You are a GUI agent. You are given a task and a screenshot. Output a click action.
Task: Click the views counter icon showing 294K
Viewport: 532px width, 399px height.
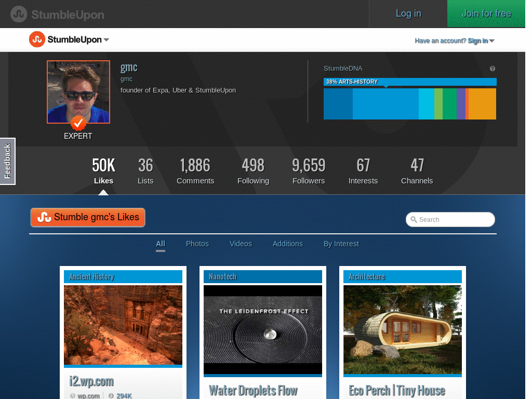pos(111,396)
